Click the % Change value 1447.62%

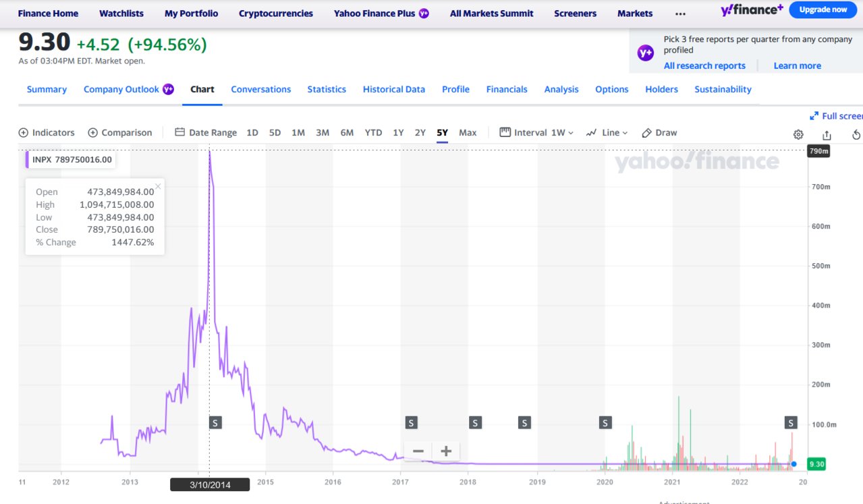tap(133, 242)
